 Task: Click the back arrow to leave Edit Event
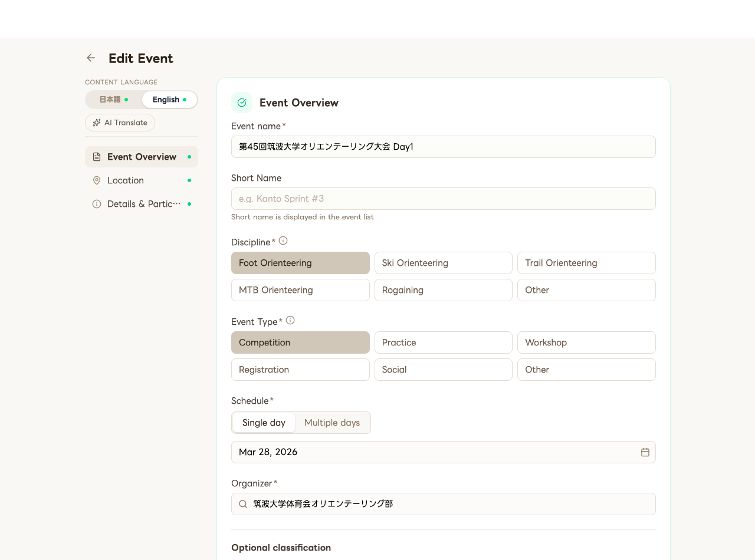90,57
